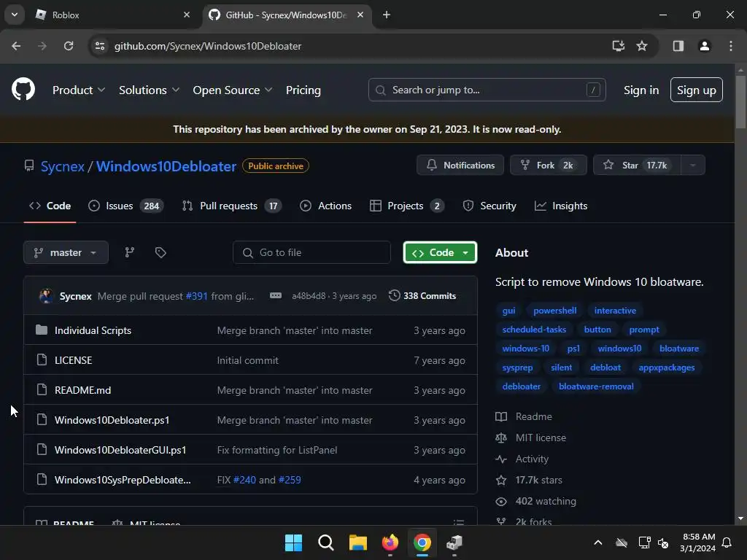Image resolution: width=747 pixels, height=560 pixels.
Task: Star the repository with the Star button
Action: tap(637, 166)
